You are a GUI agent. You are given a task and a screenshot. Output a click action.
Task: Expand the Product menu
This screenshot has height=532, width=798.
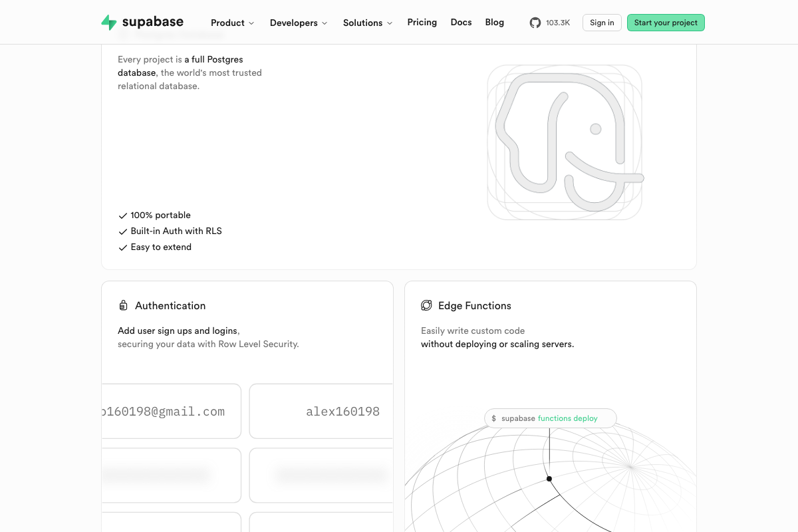(x=233, y=23)
